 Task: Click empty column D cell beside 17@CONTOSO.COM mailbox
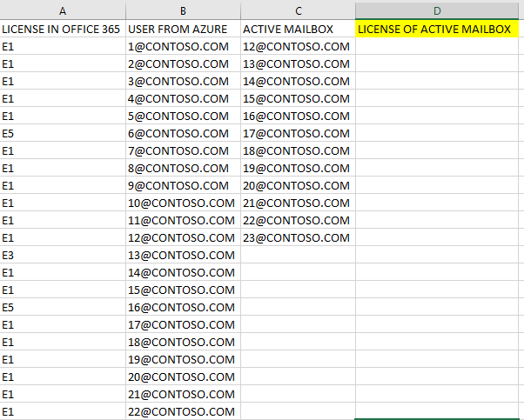point(437,133)
